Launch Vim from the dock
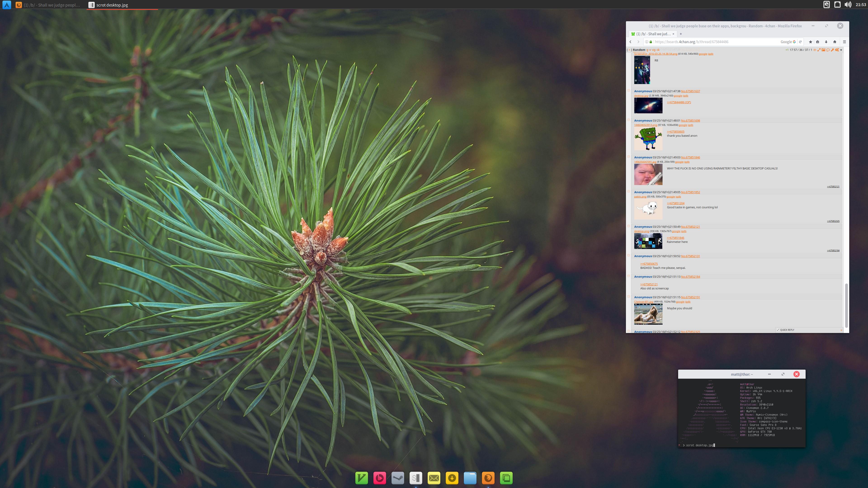Screen dimensions: 868x488 coord(362,478)
